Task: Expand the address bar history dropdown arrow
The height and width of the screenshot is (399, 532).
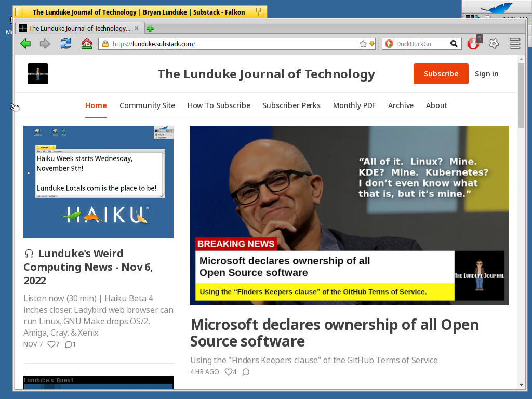Action: click(371, 44)
